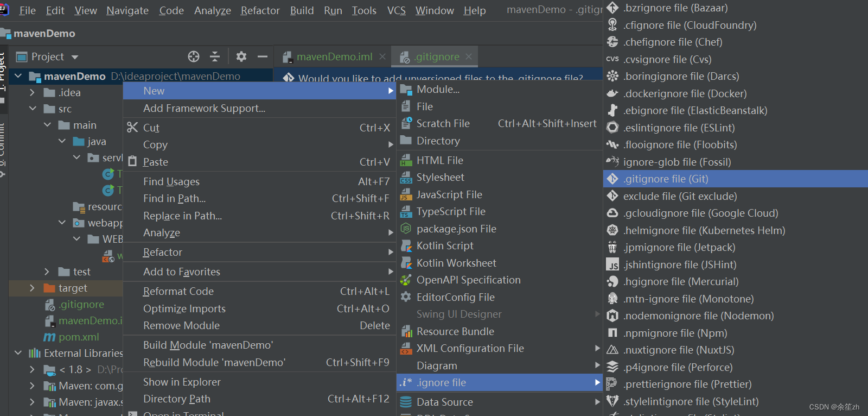Collapse the src folder

click(33, 109)
